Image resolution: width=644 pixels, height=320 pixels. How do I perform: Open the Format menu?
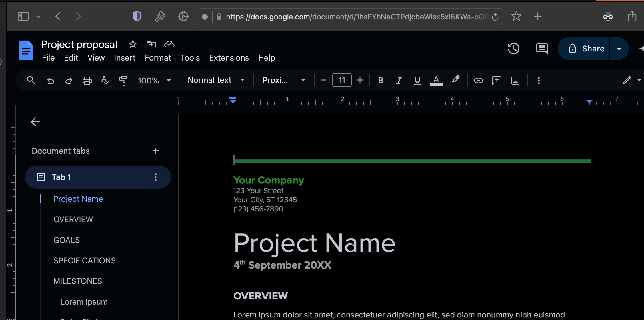tap(158, 58)
